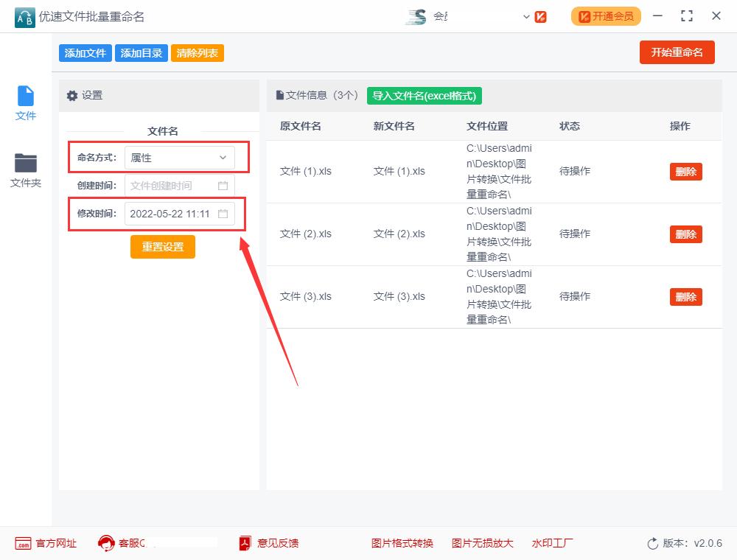Image resolution: width=737 pixels, height=560 pixels.
Task: Click the refresh icon next to 版本 v2.0.6
Action: (x=653, y=543)
